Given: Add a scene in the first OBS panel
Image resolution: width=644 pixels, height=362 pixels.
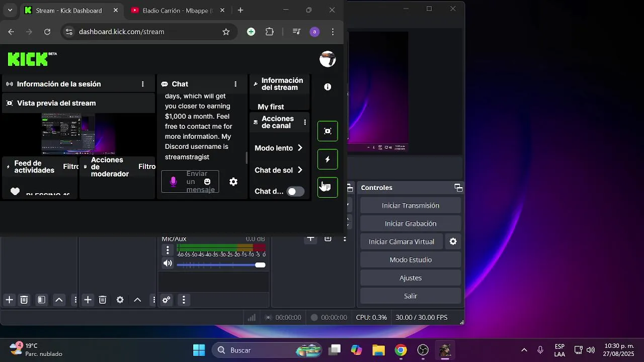Looking at the screenshot, I should pyautogui.click(x=9, y=300).
